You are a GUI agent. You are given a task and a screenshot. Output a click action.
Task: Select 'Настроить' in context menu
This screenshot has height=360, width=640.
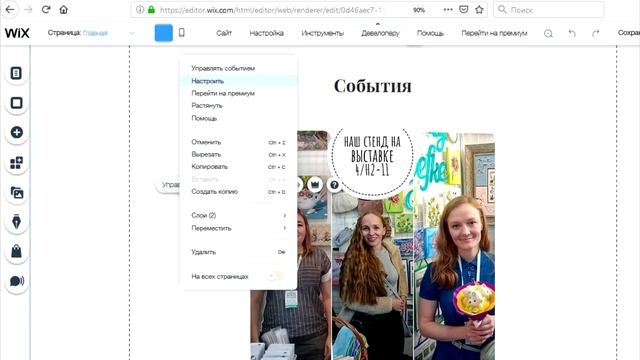238,81
